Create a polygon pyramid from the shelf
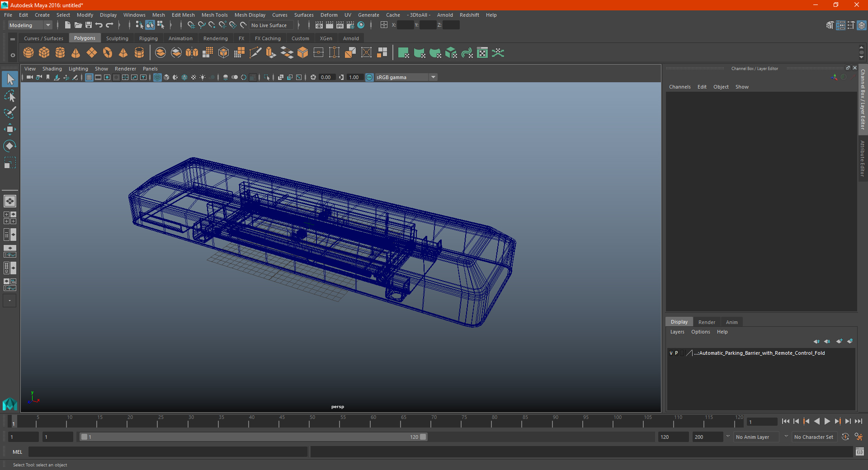868x470 pixels. pos(123,53)
